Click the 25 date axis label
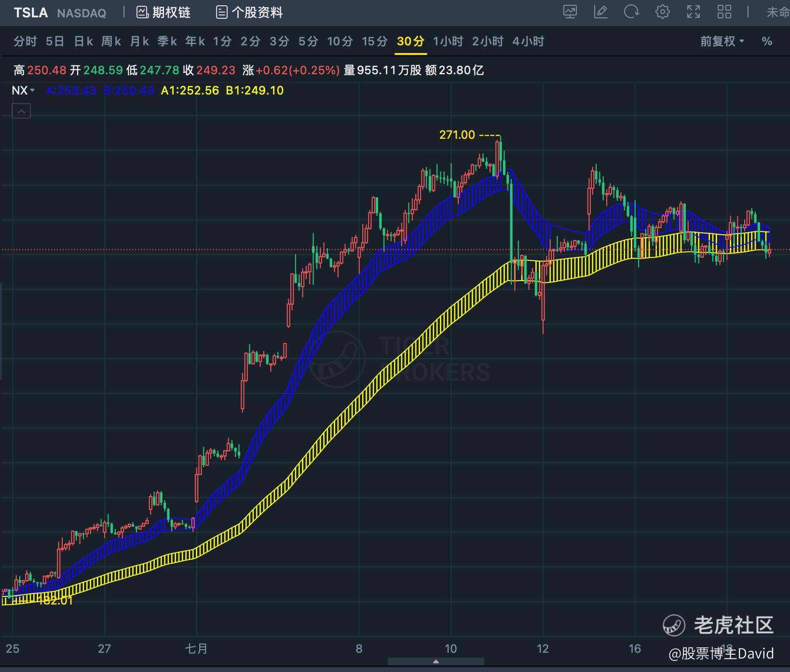 (13, 649)
